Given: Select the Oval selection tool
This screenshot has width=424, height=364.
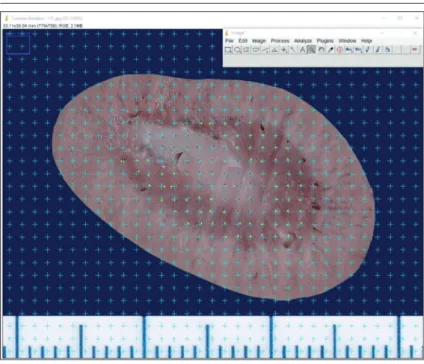Looking at the screenshot, I should [237, 50].
